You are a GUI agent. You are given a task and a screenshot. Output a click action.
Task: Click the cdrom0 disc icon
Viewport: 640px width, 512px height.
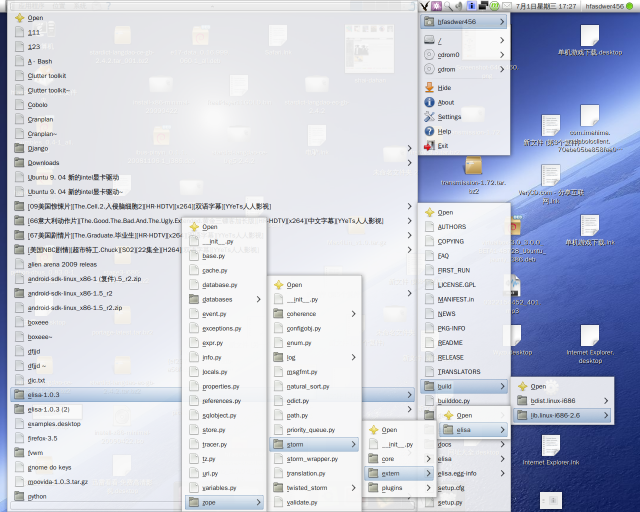429,55
